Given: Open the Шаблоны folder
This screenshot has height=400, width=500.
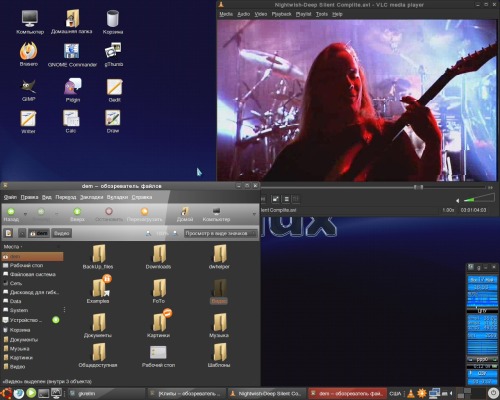Looking at the screenshot, I should point(219,355).
